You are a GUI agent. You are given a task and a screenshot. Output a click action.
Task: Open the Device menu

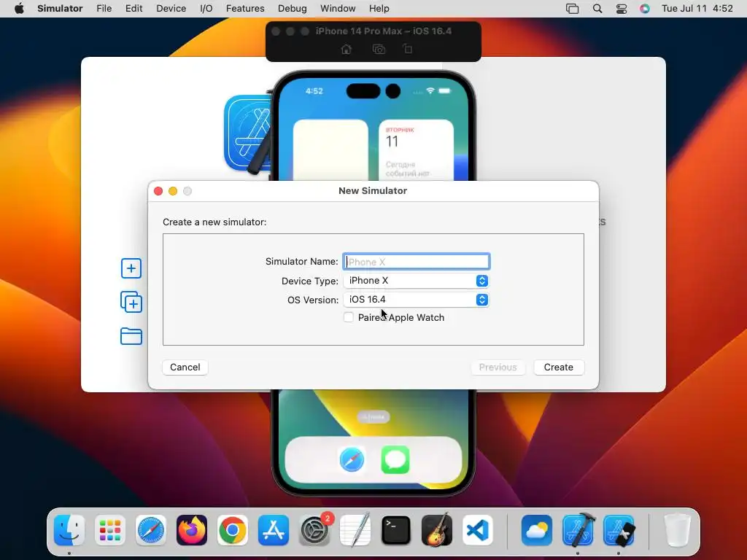171,9
